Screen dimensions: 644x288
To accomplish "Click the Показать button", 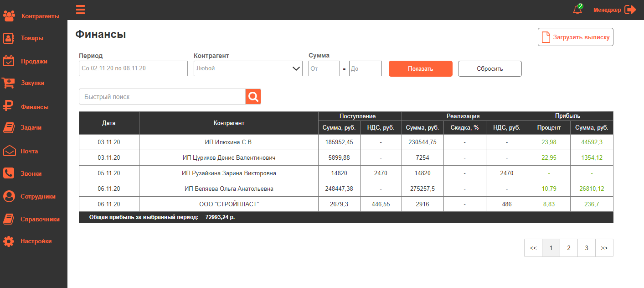I will pyautogui.click(x=421, y=69).
